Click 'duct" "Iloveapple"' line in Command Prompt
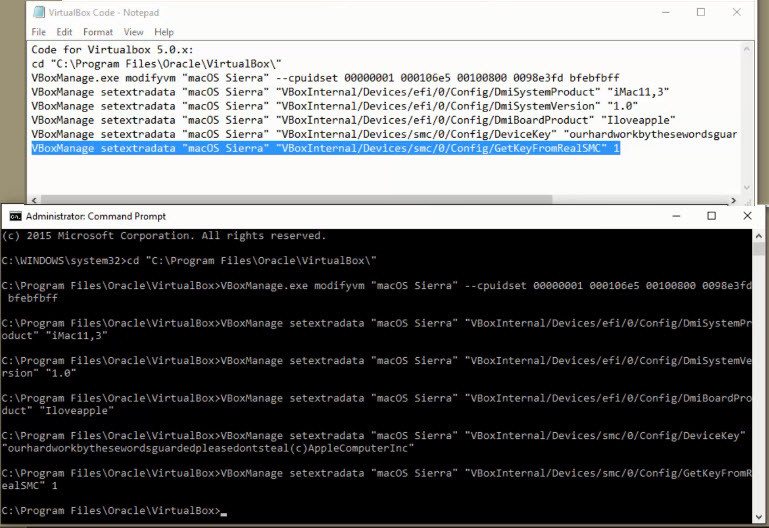This screenshot has width=769, height=528. pos(57,411)
